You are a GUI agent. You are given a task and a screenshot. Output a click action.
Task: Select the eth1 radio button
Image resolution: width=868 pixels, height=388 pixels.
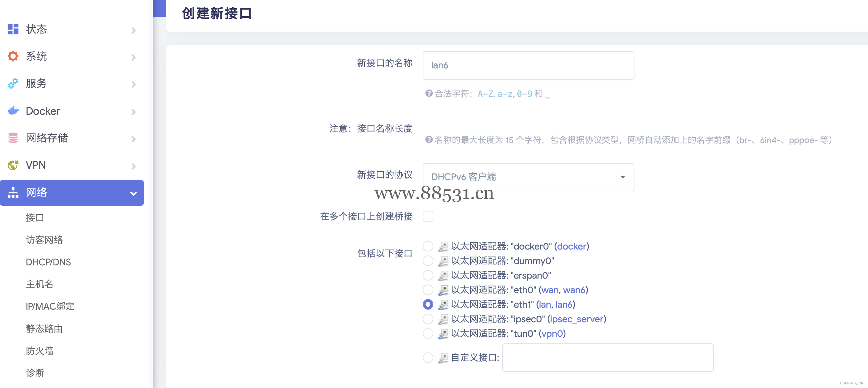pos(428,304)
